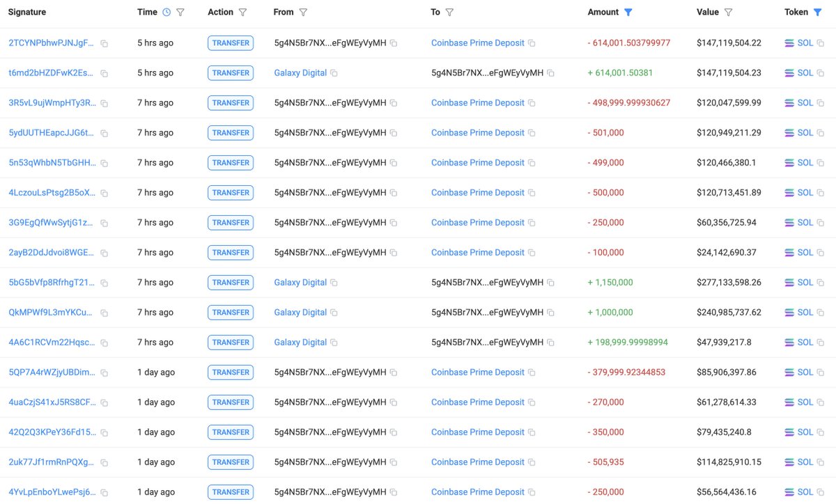This screenshot has height=504, width=836.
Task: Click TRANSFER badge in 2TCYNPbhwPJNJgF row
Action: coord(231,43)
